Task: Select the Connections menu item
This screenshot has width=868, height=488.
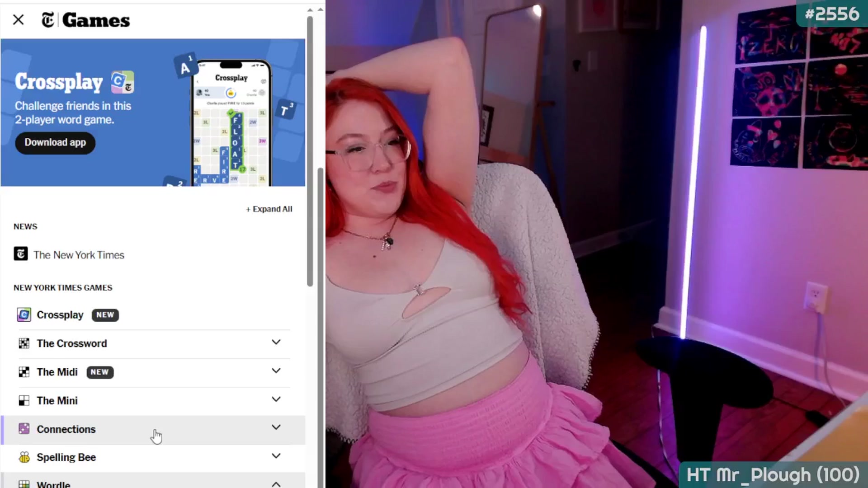Action: 66,429
